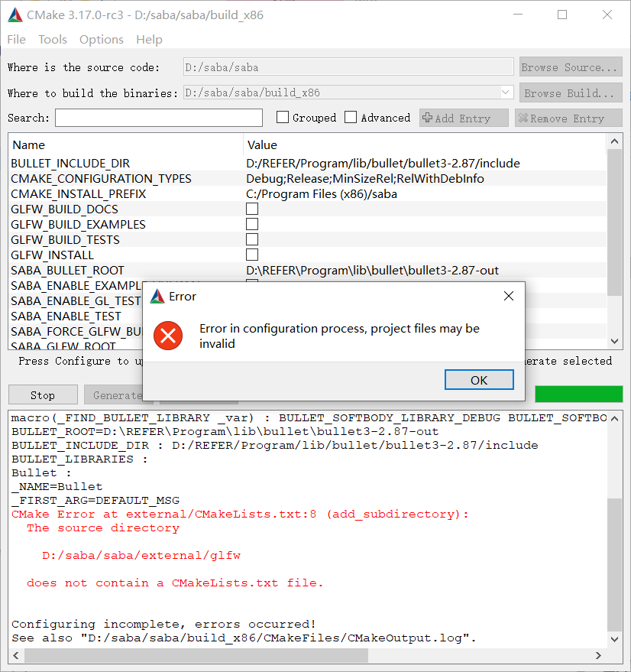Click the Value column header
The width and height of the screenshot is (631, 672).
[425, 144]
